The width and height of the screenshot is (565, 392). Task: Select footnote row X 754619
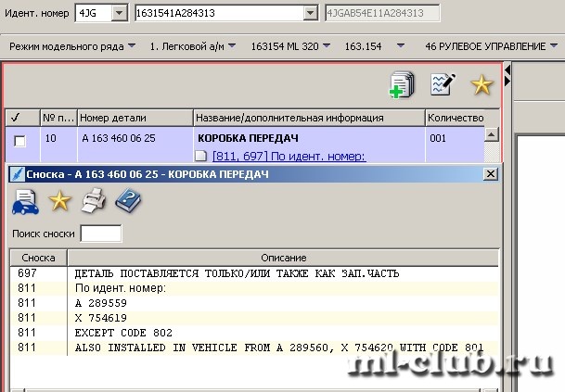[x=254, y=318]
